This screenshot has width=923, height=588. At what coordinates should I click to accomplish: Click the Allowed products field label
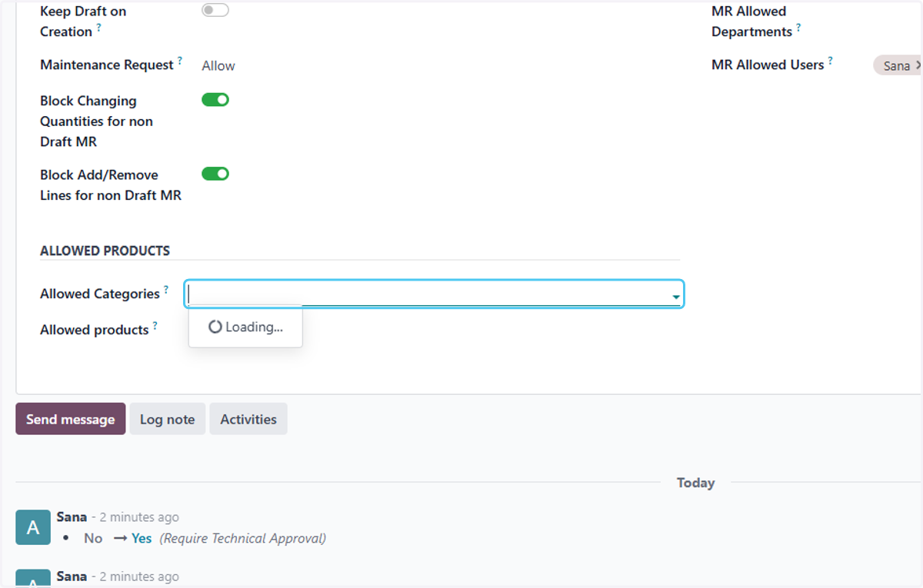click(x=95, y=330)
